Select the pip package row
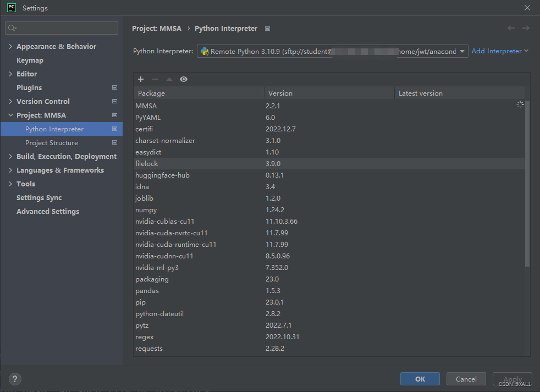Viewport: 540px width, 392px height. pyautogui.click(x=329, y=302)
